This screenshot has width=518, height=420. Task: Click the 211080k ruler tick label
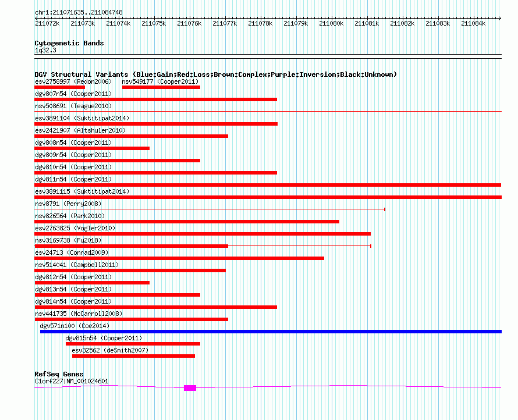click(x=331, y=23)
